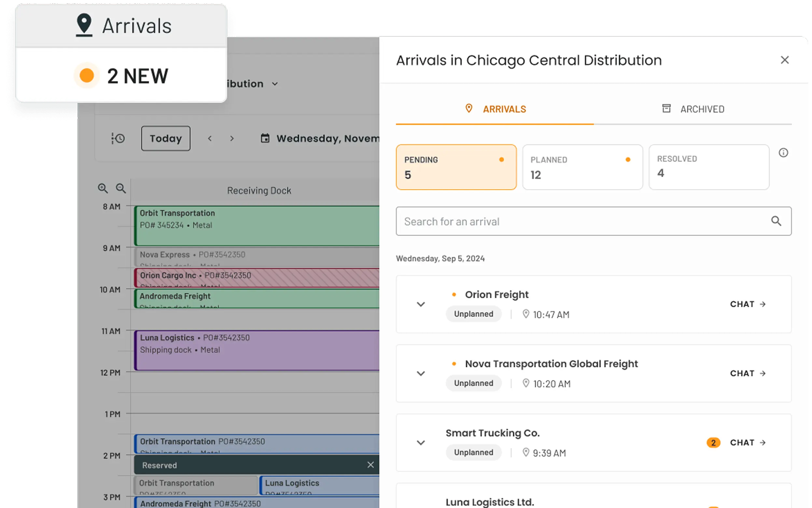Toggle the Resolved arrivals filter
This screenshot has height=508, width=812.
(709, 167)
